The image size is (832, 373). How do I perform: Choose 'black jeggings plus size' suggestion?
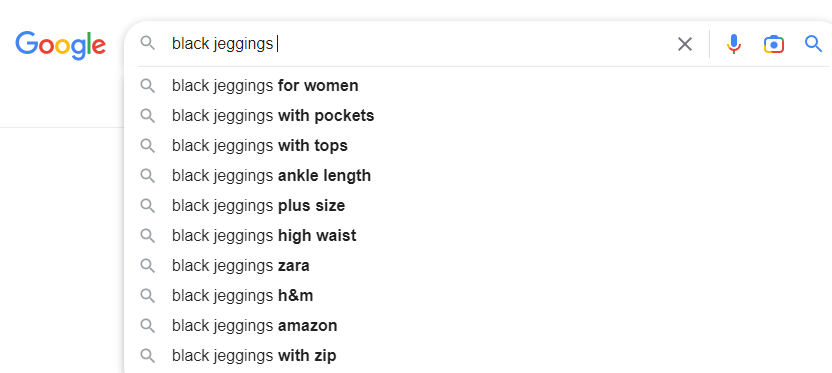pos(478,205)
